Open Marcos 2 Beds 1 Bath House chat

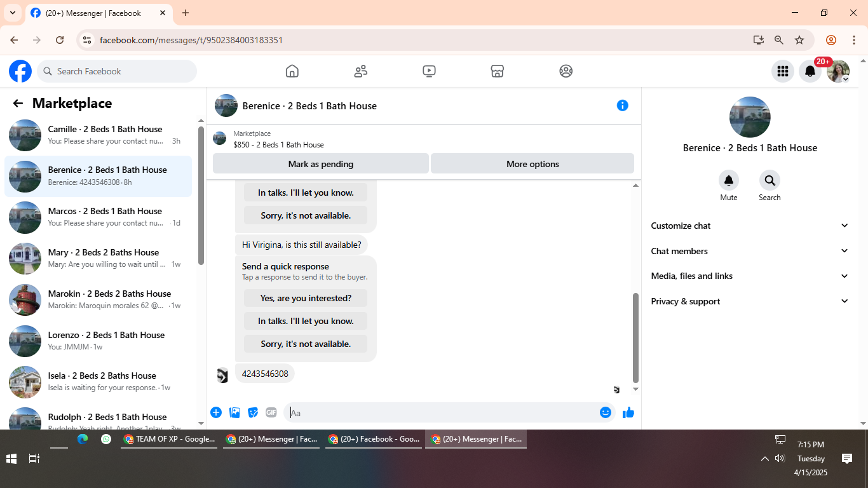(x=98, y=217)
